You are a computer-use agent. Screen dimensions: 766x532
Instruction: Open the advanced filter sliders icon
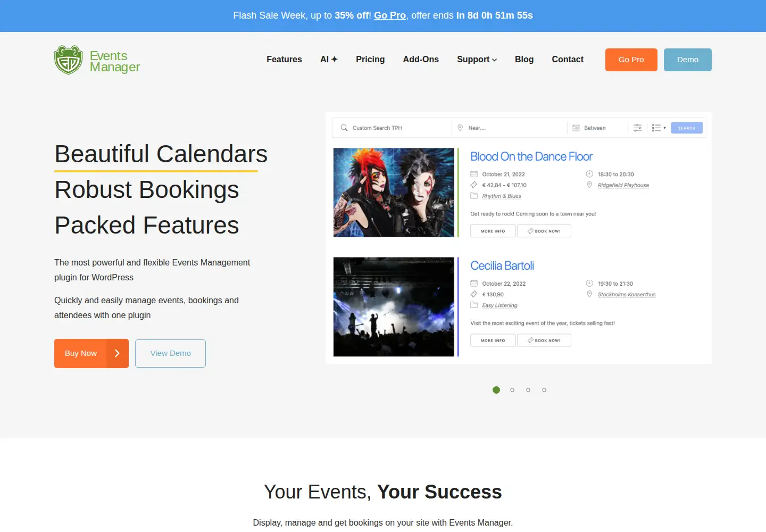pyautogui.click(x=637, y=128)
